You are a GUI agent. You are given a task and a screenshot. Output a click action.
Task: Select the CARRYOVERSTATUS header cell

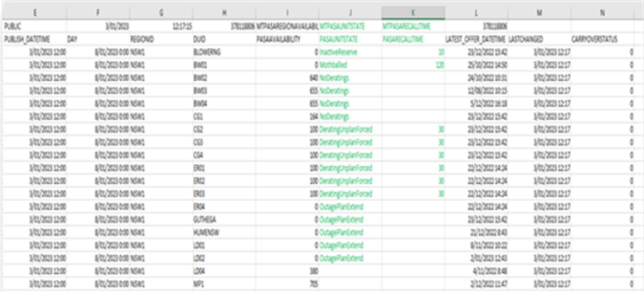click(595, 40)
